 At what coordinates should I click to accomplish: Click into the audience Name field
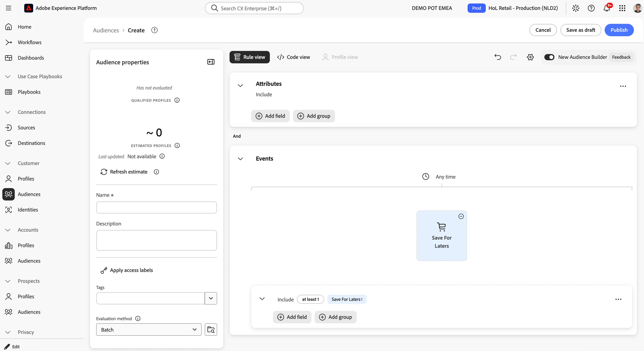(x=156, y=208)
